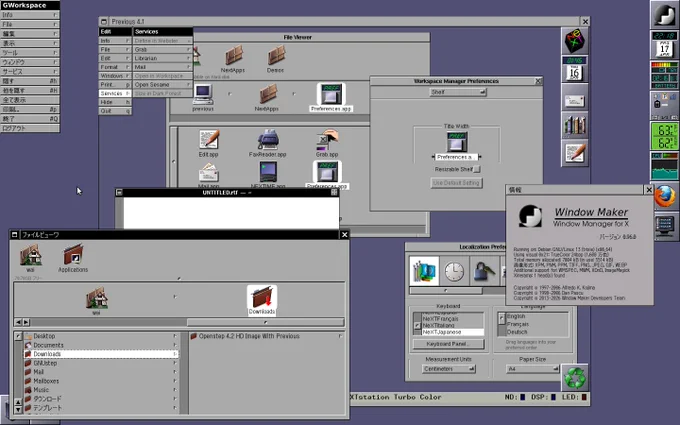Select Grab.app in File Viewer
The height and width of the screenshot is (425, 680).
327,143
